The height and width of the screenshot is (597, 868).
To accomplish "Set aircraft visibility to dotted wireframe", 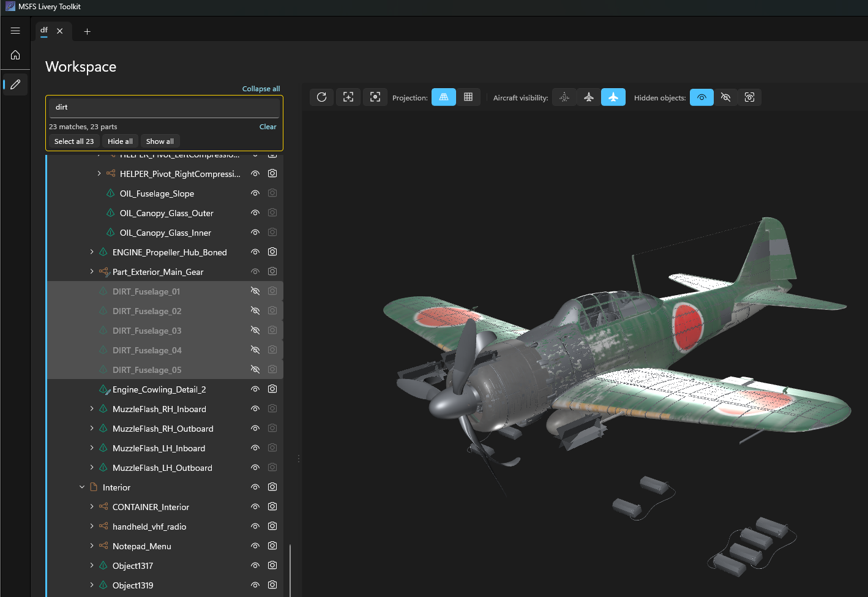I will 564,97.
